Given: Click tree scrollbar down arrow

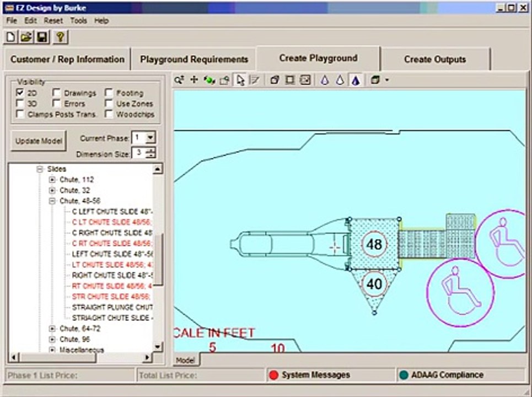Looking at the screenshot, I should 158,346.
